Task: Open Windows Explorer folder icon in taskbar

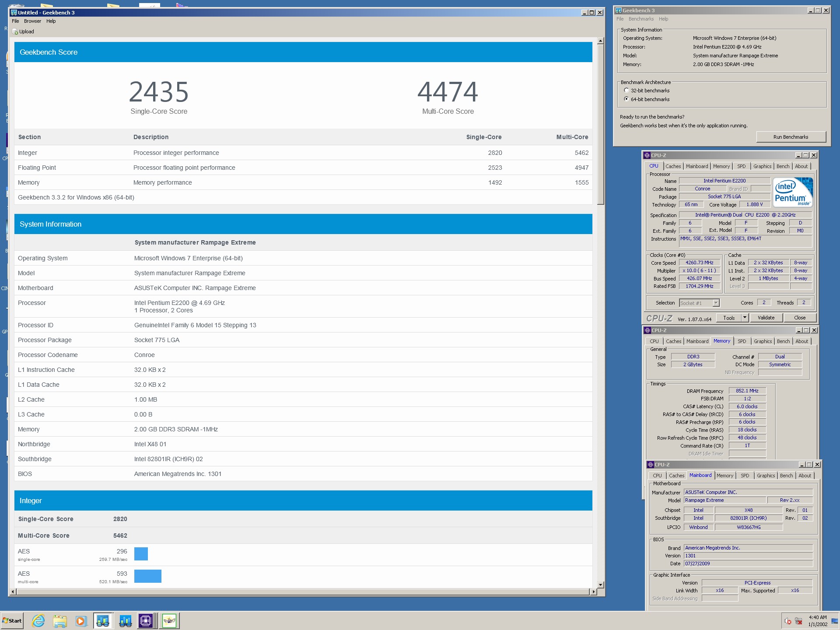Action: point(60,620)
